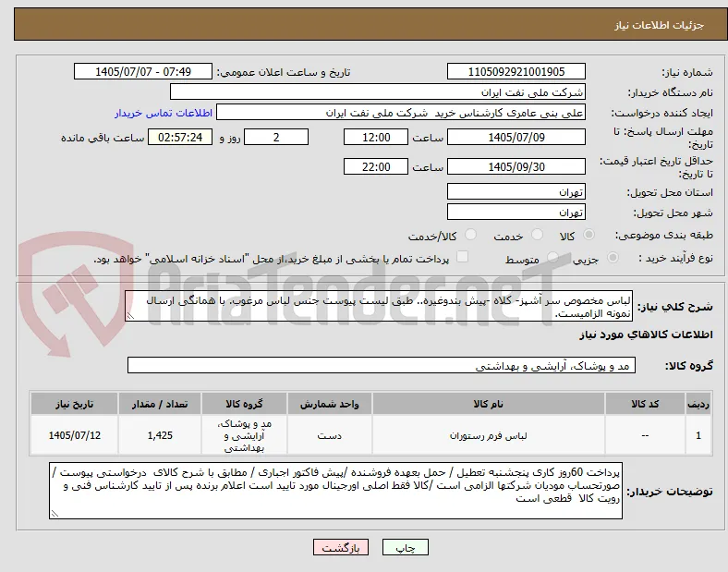
Task: Click the delivery province field تهران
Action: click(x=516, y=192)
